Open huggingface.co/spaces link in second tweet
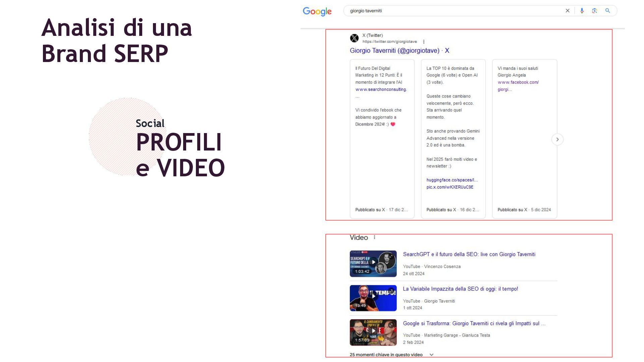 452,180
